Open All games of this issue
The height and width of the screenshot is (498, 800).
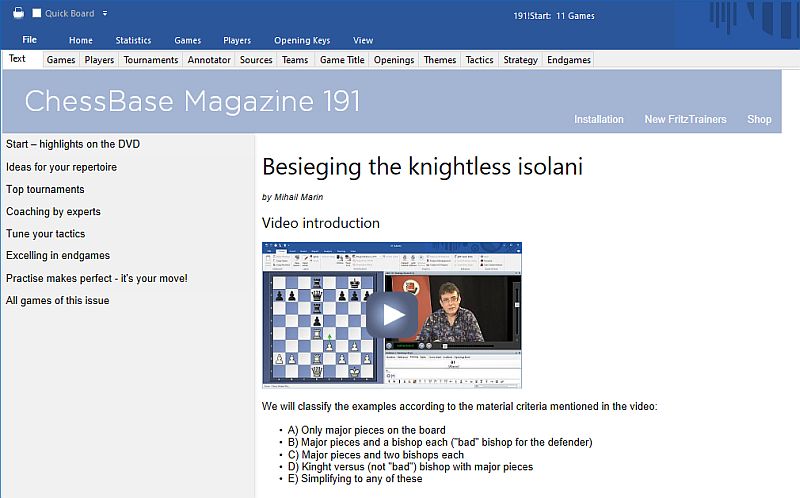coord(57,301)
